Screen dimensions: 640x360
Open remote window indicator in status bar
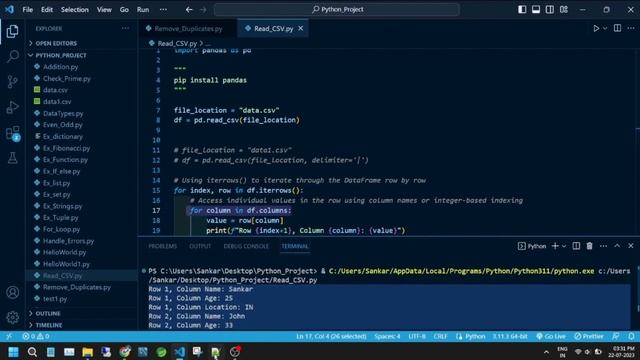click(9, 336)
